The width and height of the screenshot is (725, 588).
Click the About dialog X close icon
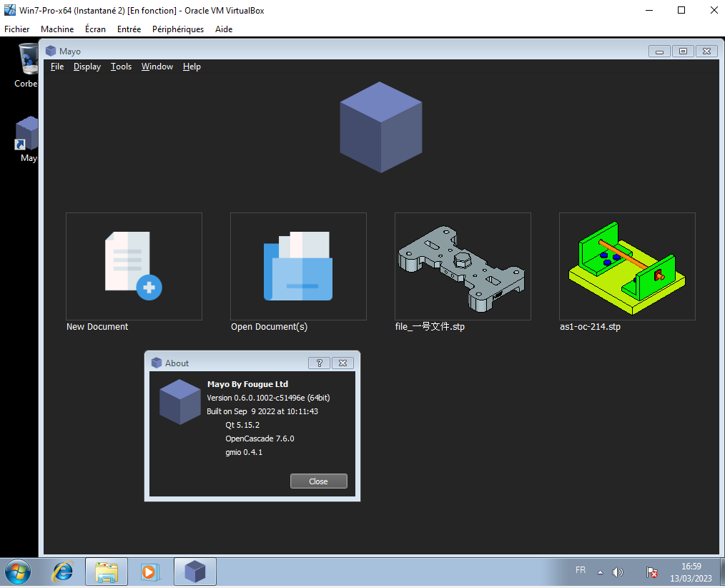pyautogui.click(x=342, y=363)
